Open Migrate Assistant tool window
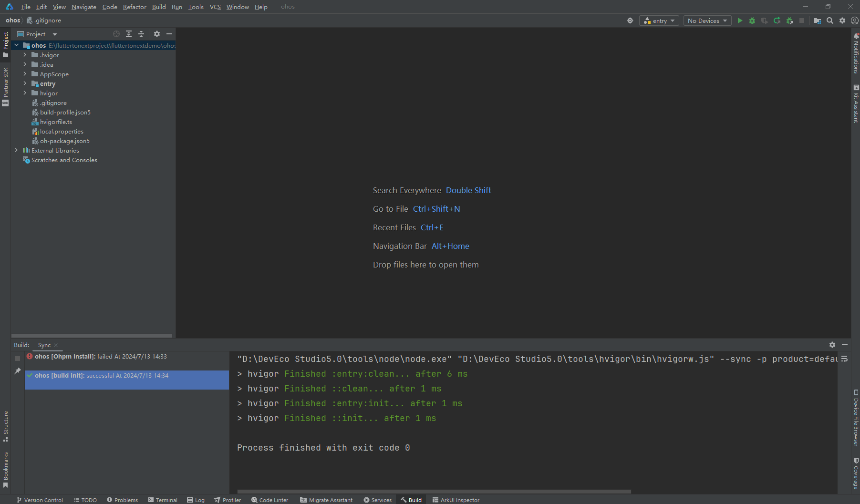860x504 pixels. [x=326, y=500]
